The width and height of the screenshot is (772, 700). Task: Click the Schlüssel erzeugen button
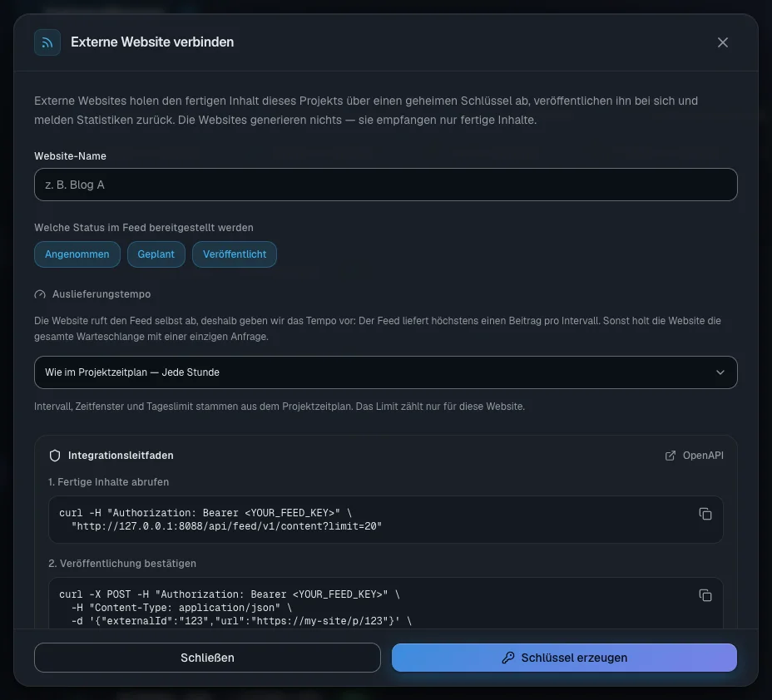coord(564,658)
